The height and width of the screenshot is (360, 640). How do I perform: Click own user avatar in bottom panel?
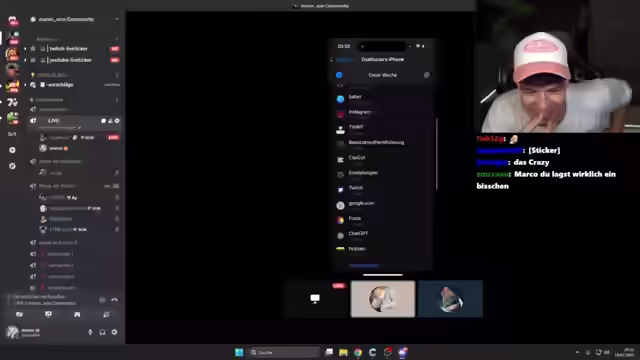coord(13,332)
